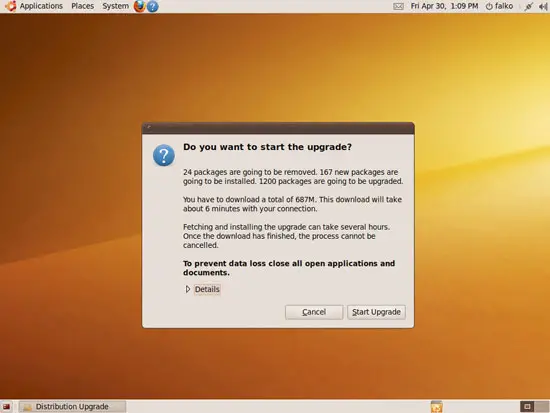This screenshot has height=413, width=550.
Task: Open the Places menu
Action: [82, 6]
